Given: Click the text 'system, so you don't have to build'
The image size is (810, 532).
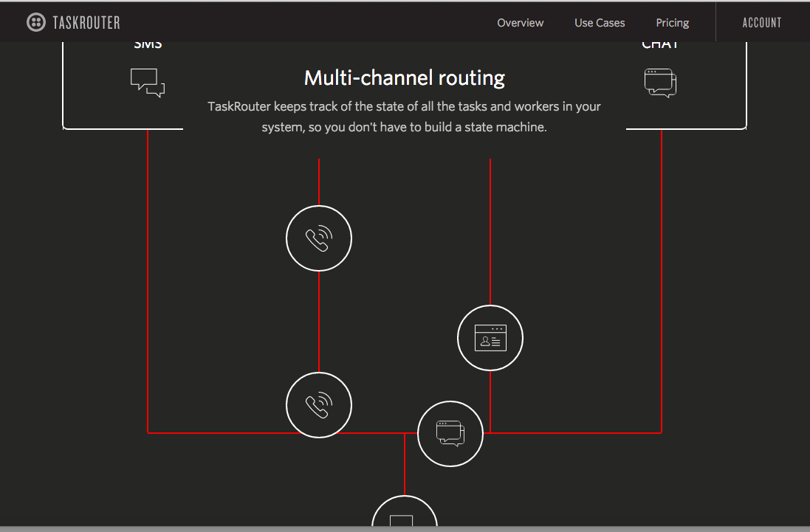Looking at the screenshot, I should [351, 127].
